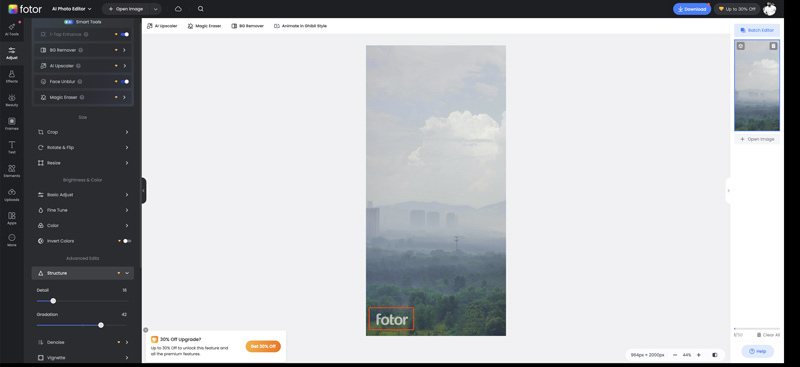Click Clear All in right panel

pyautogui.click(x=768, y=335)
